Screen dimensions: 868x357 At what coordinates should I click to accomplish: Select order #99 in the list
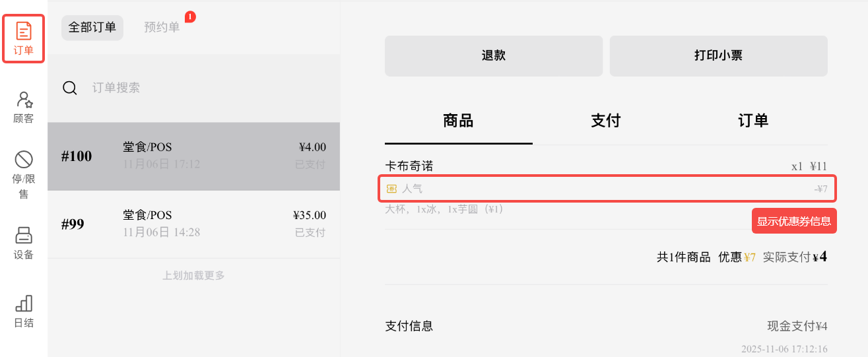(193, 224)
